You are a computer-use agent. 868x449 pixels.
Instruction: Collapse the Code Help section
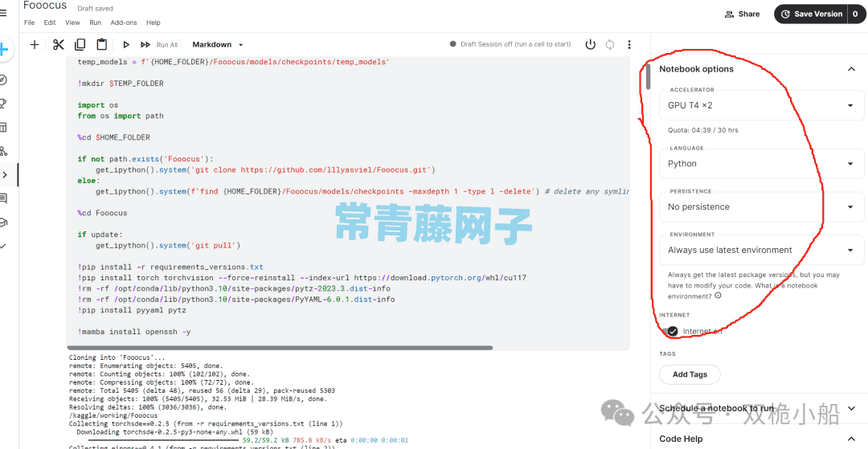(x=851, y=439)
